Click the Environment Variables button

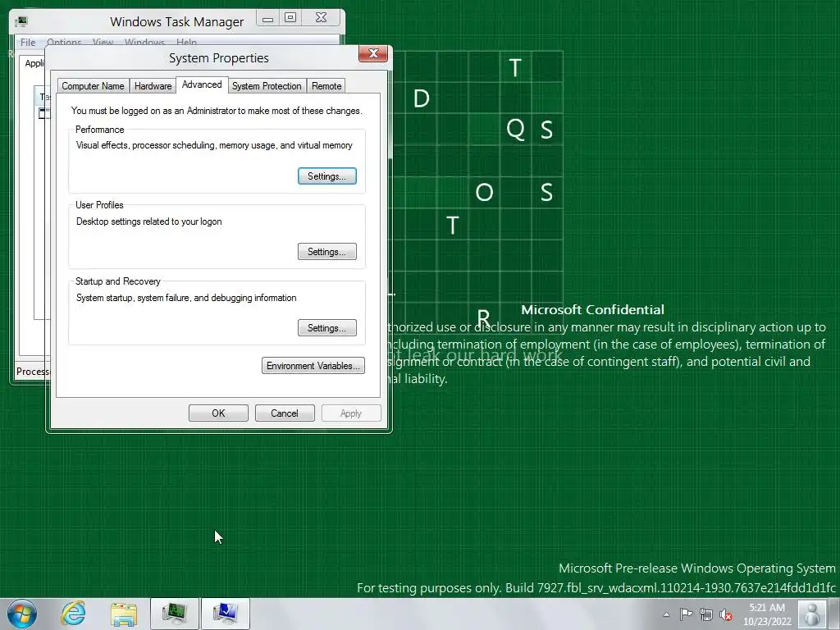point(313,366)
